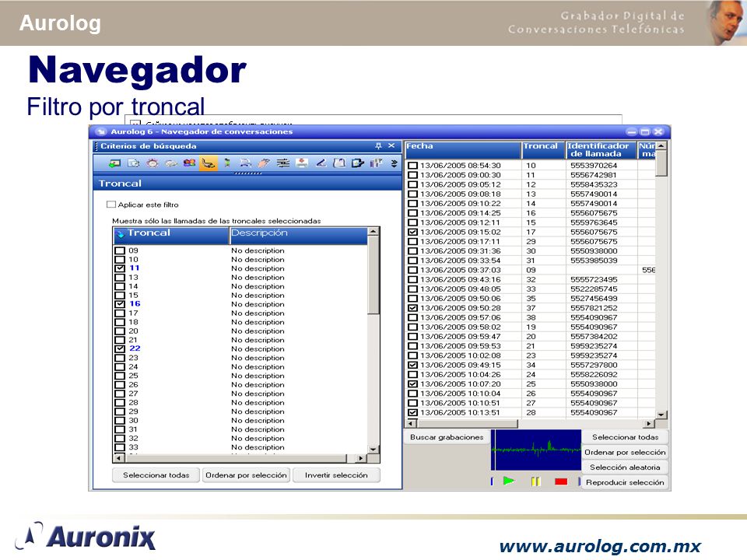The image size is (747, 560).
Task: Open the colorful users group filter icon
Action: [x=190, y=163]
